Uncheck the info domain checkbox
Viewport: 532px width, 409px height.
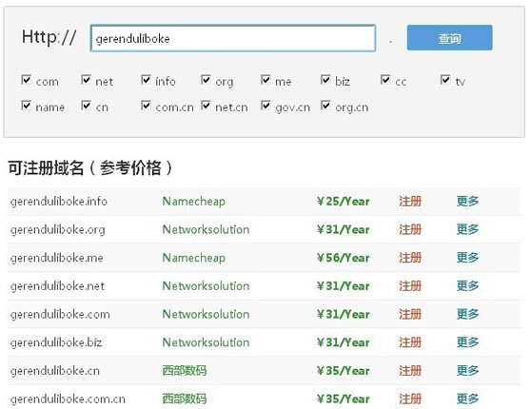point(146,80)
